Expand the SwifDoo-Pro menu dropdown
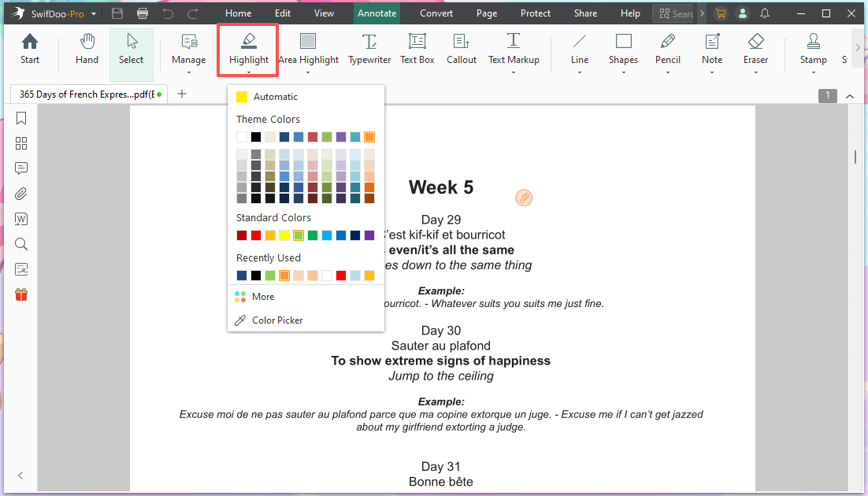This screenshot has height=496, width=868. [x=92, y=13]
